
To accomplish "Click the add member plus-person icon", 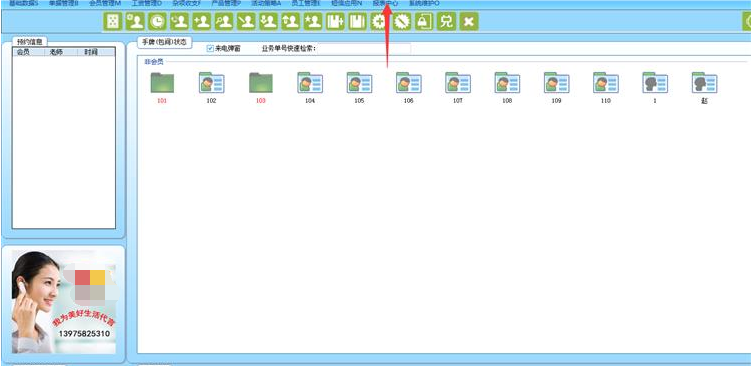I will click(x=201, y=22).
